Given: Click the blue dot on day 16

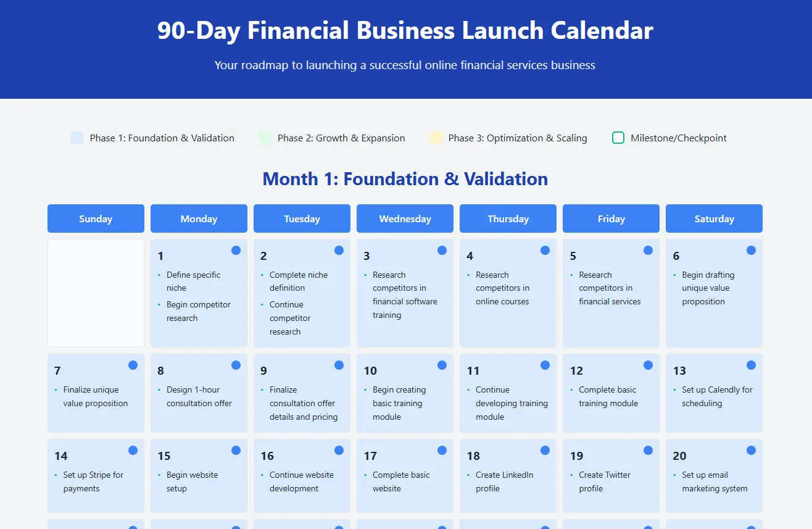Looking at the screenshot, I should tap(339, 450).
